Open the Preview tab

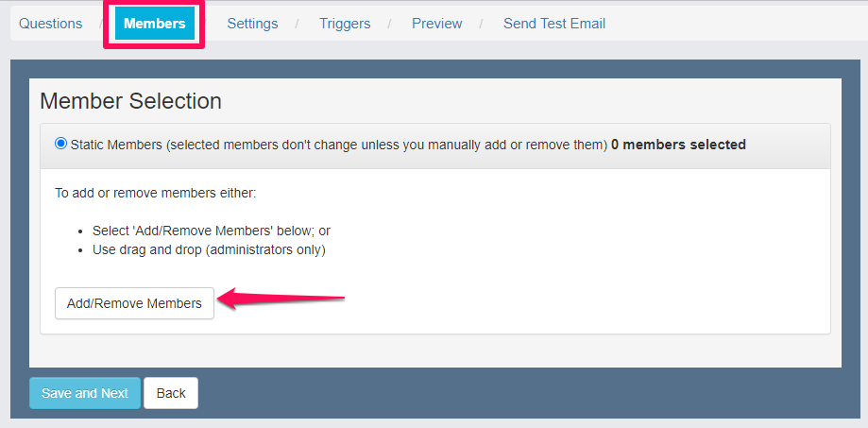point(436,24)
